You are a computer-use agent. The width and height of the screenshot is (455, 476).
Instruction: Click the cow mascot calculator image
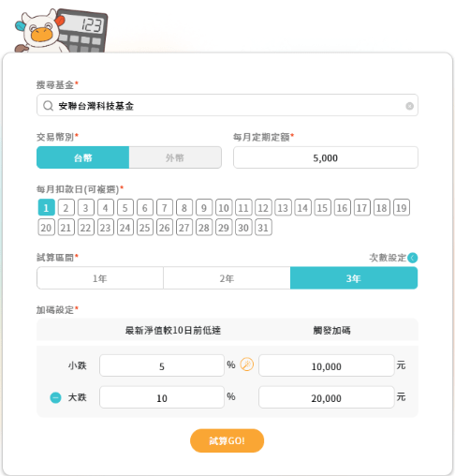[62, 31]
